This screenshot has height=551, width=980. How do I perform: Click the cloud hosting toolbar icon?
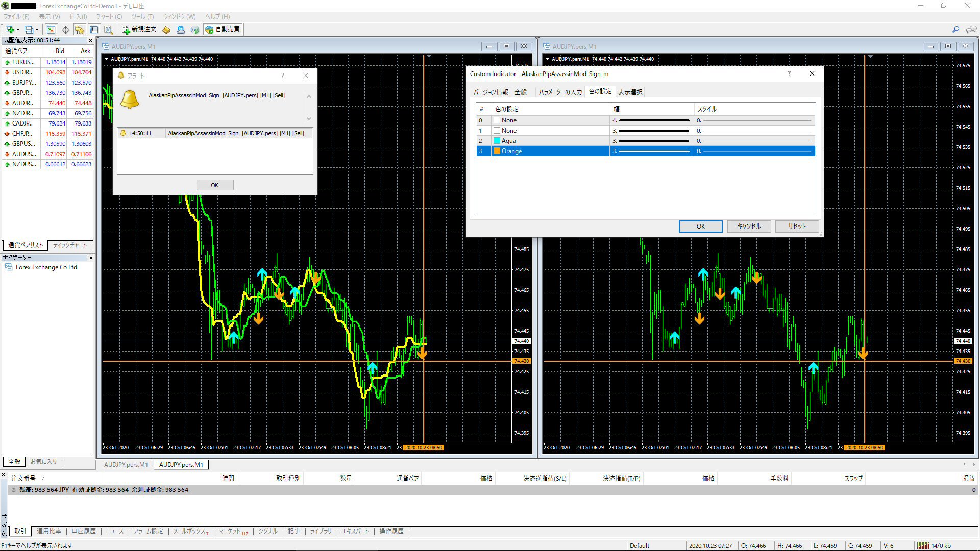click(x=181, y=30)
